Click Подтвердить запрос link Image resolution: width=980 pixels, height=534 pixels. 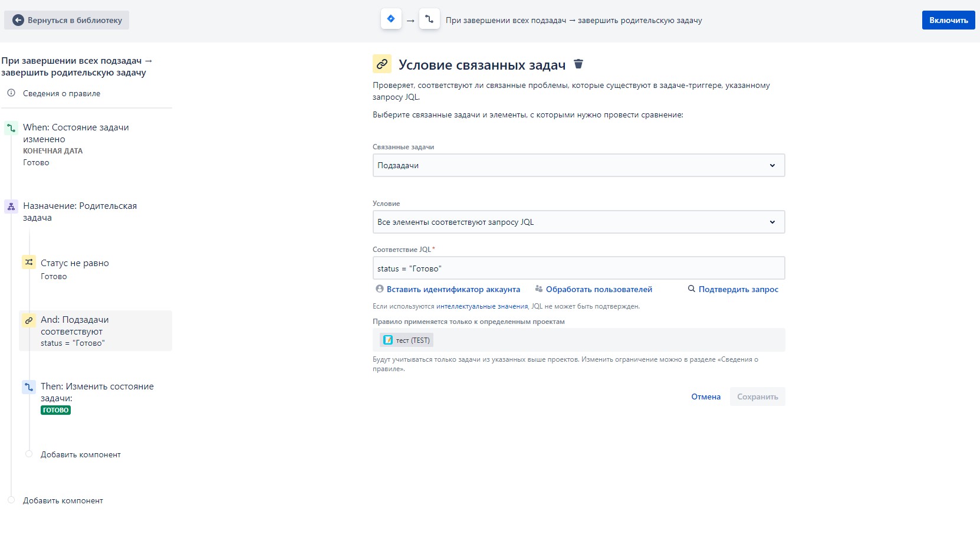(x=733, y=289)
